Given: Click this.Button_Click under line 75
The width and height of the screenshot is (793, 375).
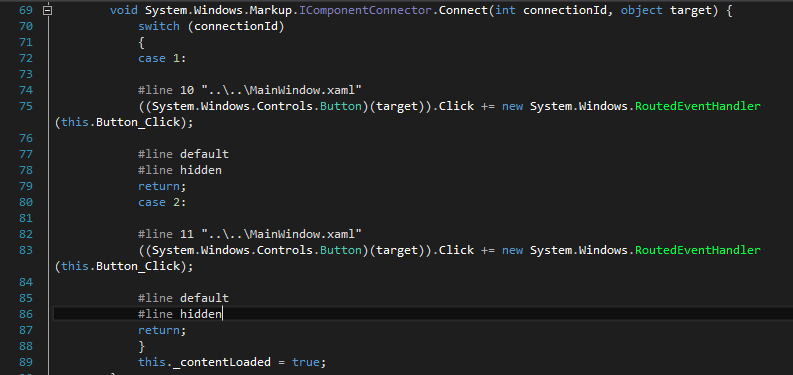Looking at the screenshot, I should [120, 122].
